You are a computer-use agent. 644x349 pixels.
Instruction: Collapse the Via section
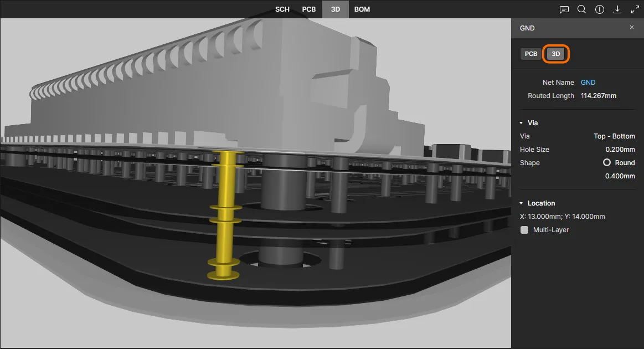click(521, 123)
